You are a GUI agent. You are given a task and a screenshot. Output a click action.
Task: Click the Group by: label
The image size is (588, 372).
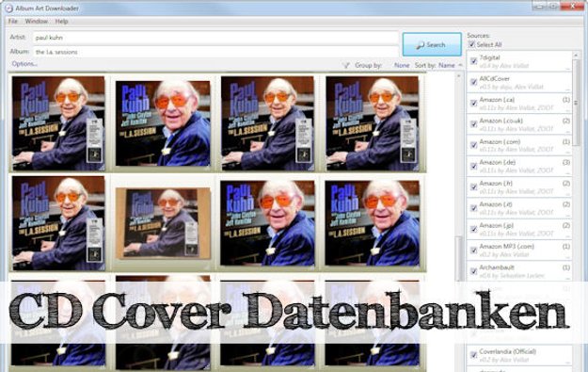click(x=368, y=65)
